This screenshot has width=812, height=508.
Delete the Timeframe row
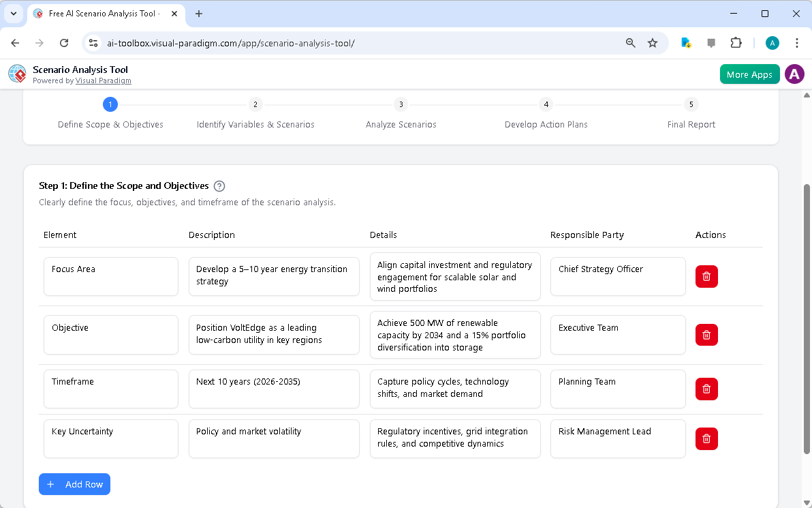click(x=706, y=389)
